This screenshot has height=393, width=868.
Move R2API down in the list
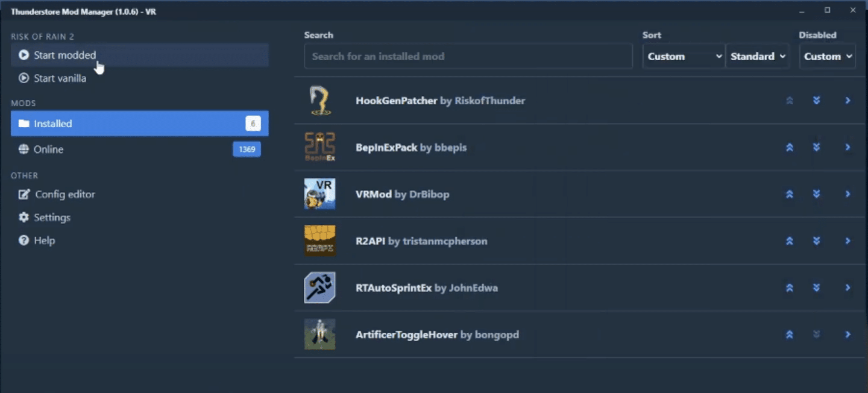click(x=816, y=241)
